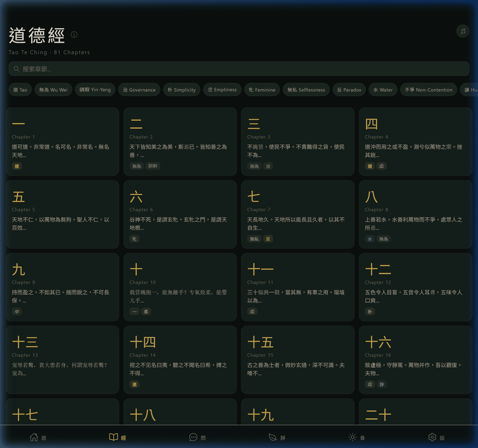The image size is (478, 448).
Task: Select the 水 Water filter chip
Action: (383, 90)
